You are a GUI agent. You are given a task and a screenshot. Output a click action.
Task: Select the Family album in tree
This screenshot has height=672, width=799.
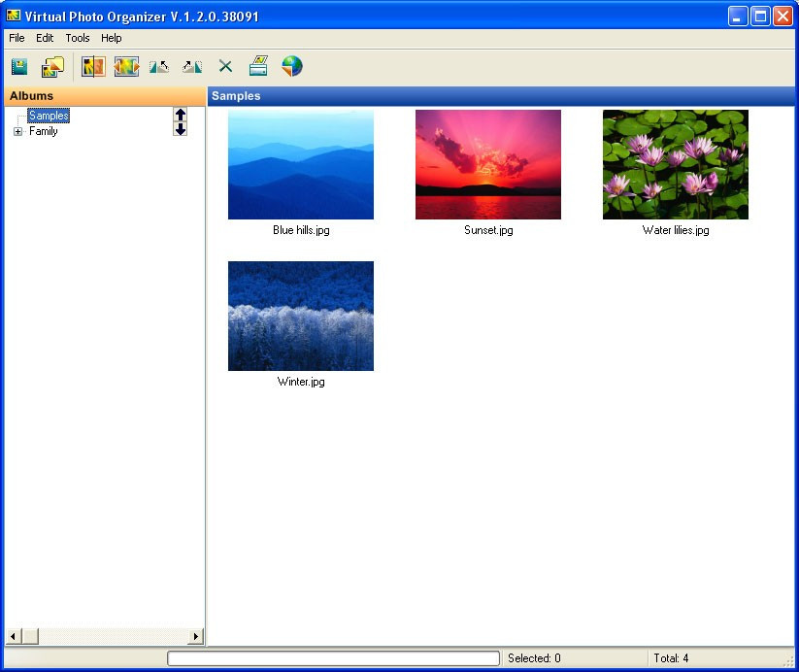(x=44, y=131)
